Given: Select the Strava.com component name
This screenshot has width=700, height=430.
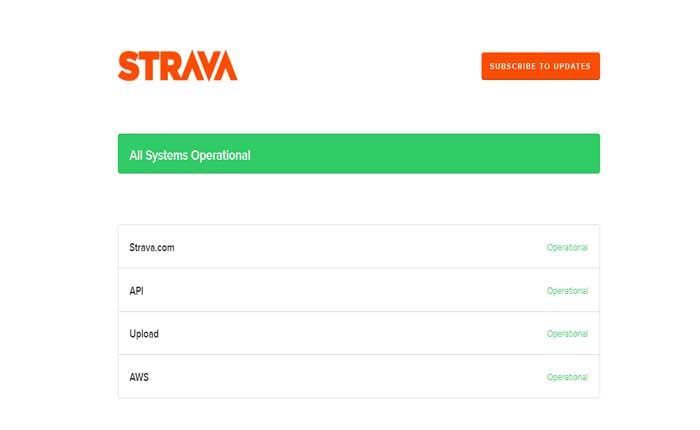Looking at the screenshot, I should pyautogui.click(x=152, y=247).
